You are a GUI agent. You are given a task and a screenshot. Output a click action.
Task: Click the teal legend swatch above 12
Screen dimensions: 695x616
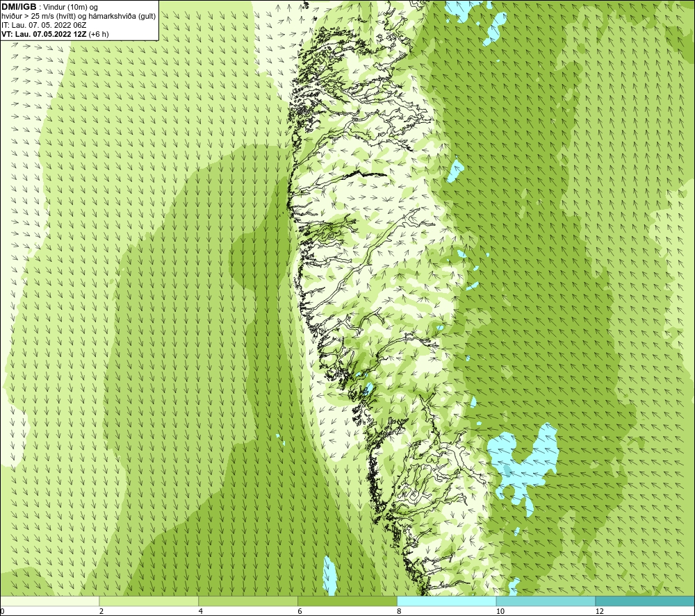coord(645,601)
